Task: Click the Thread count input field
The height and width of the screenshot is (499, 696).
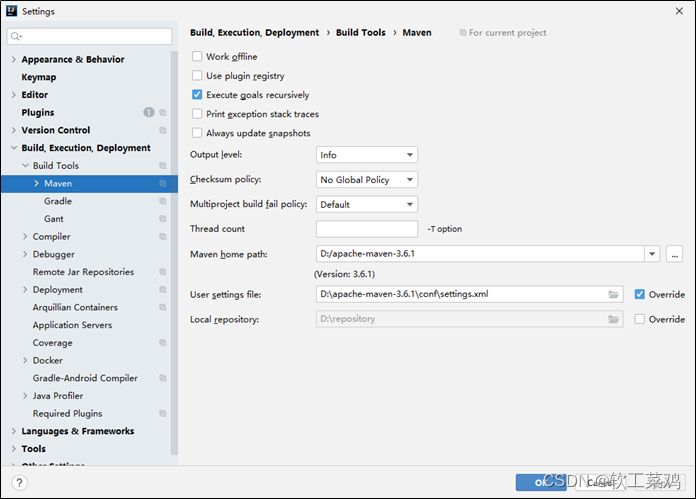Action: (367, 229)
